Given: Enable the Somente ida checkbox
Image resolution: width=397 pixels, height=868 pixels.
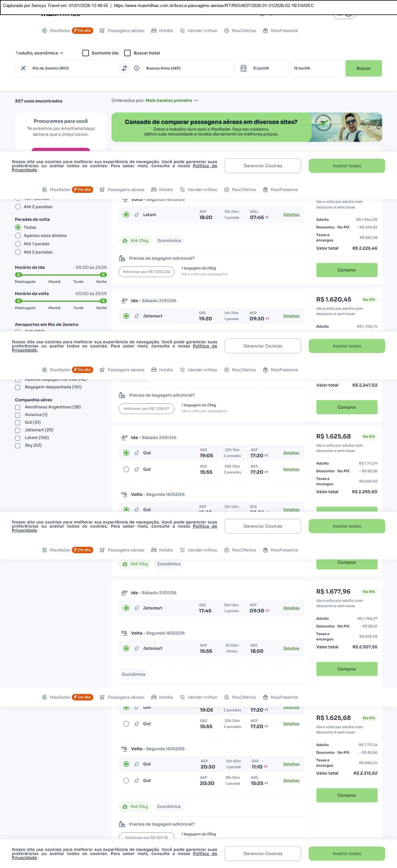Looking at the screenshot, I should point(86,53).
